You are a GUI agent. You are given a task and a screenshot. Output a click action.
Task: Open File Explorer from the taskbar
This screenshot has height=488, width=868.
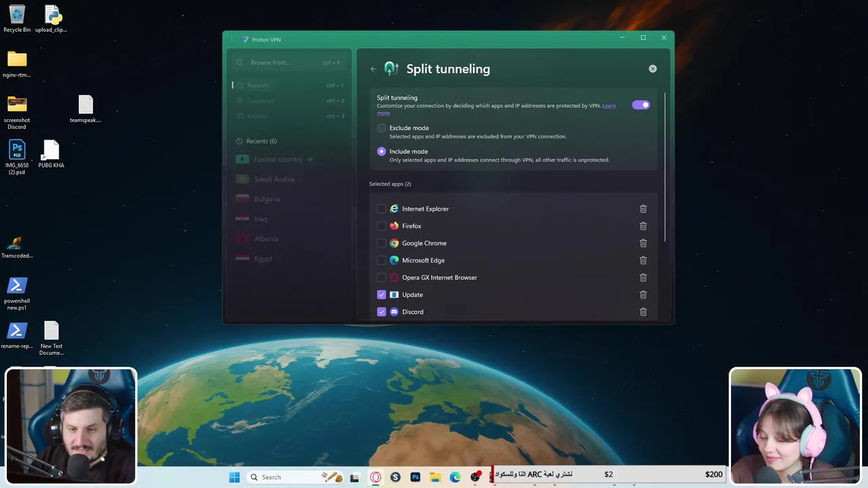(x=435, y=477)
